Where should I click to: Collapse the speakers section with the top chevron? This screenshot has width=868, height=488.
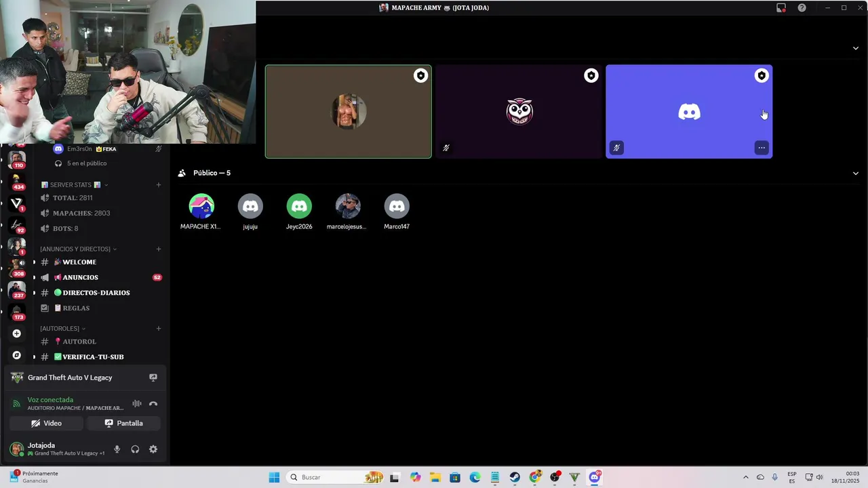856,48
